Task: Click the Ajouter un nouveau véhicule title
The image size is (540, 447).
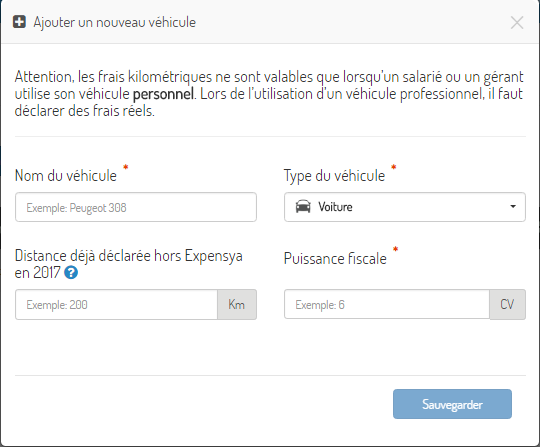Action: pos(115,22)
